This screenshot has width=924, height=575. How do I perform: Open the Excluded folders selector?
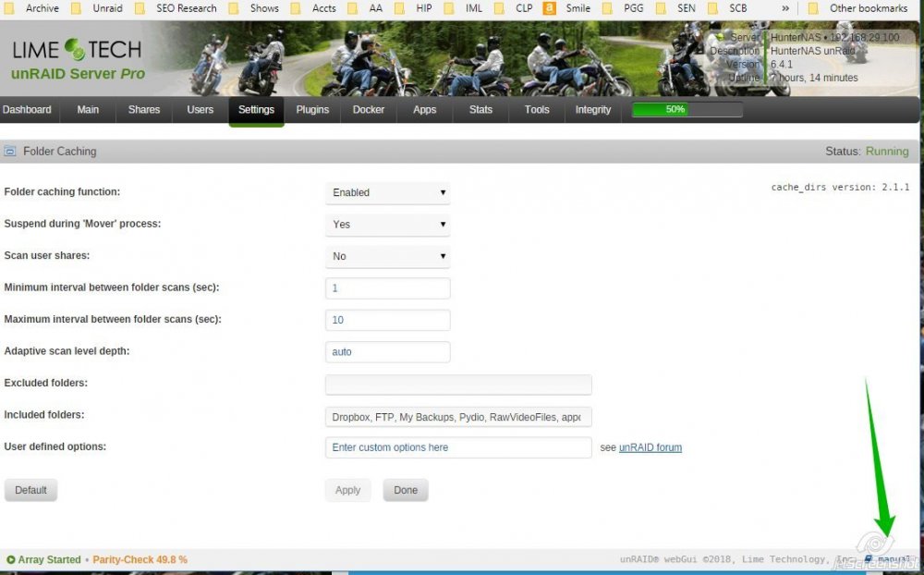458,385
